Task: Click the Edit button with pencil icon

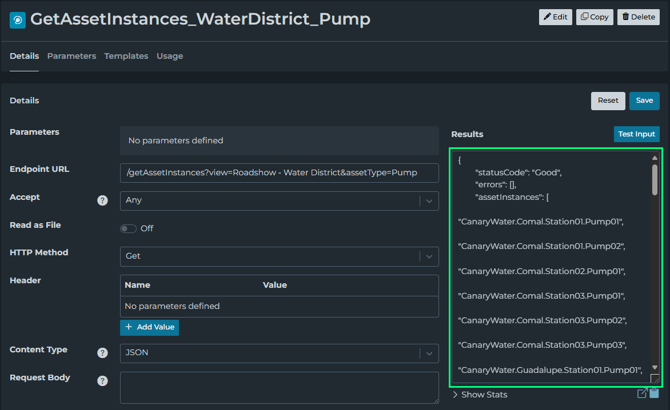Action: tap(555, 17)
